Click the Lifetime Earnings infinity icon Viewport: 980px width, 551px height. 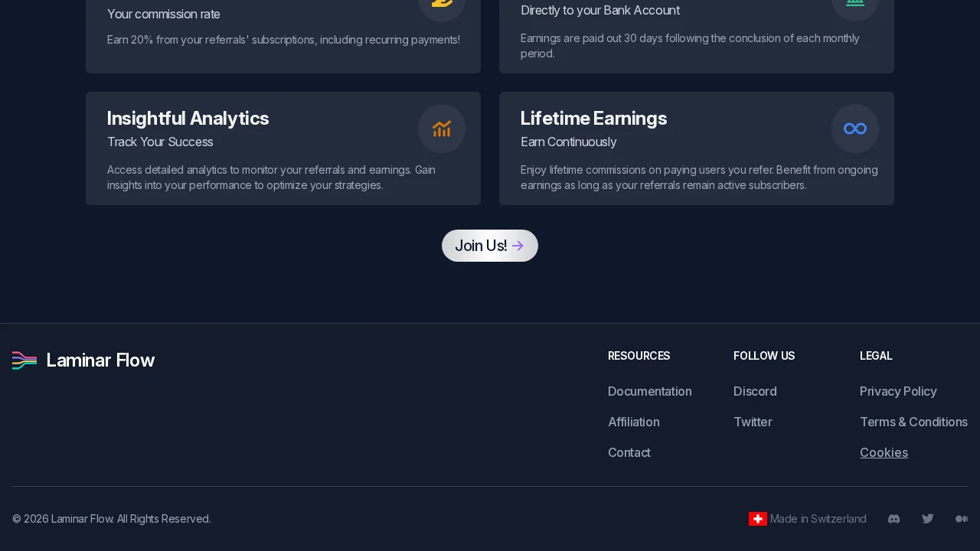pyautogui.click(x=854, y=129)
